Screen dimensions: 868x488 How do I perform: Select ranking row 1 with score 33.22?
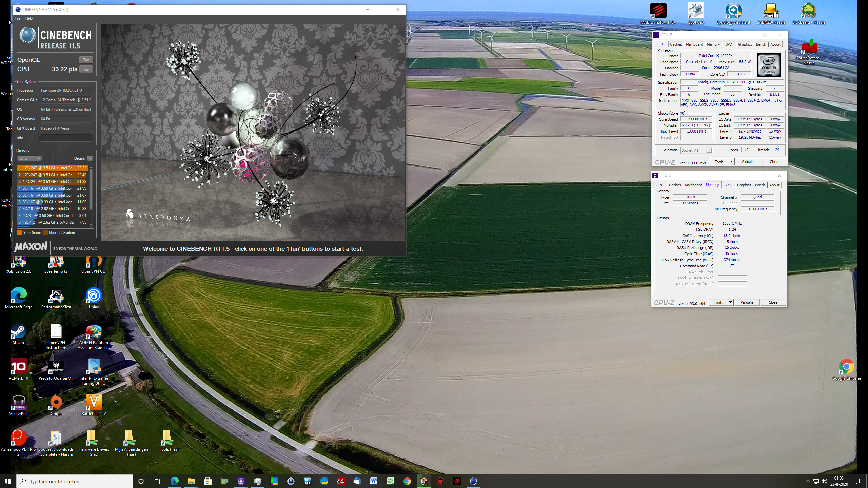(53, 168)
